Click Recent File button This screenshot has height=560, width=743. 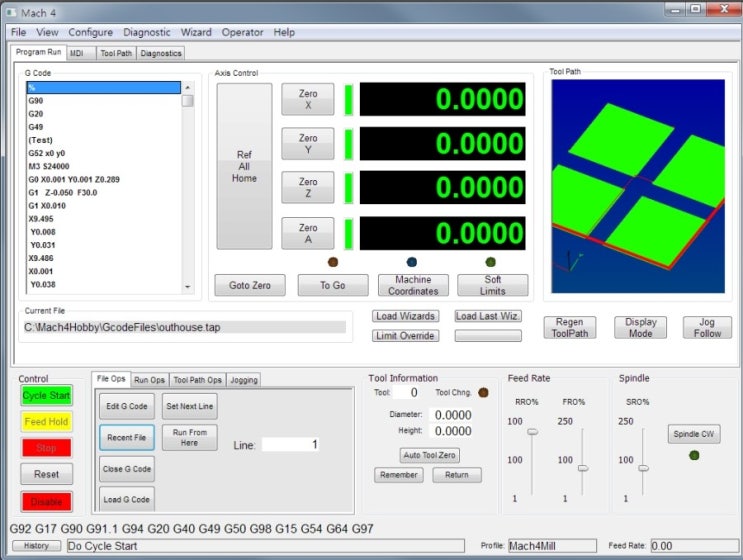tap(127, 438)
